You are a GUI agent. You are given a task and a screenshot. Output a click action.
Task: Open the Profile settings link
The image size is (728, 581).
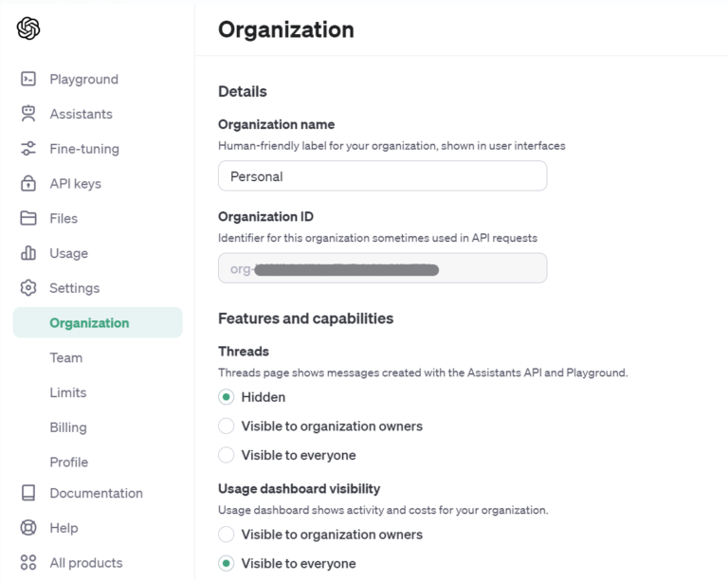69,463
